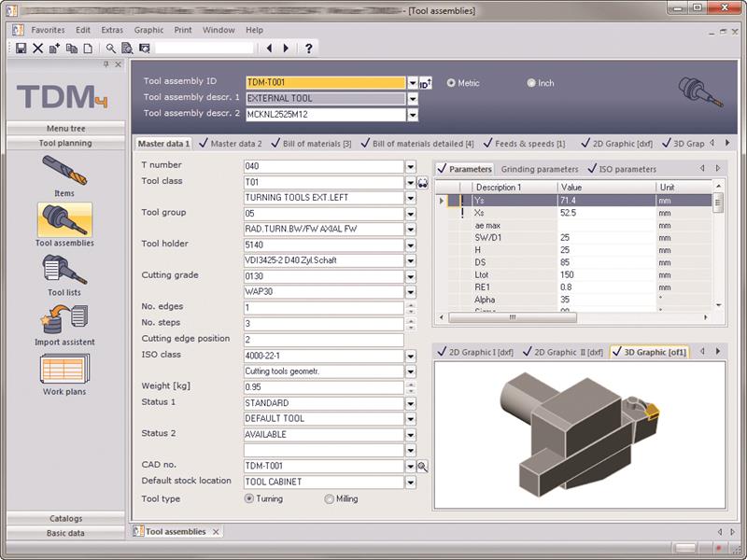The height and width of the screenshot is (560, 747).
Task: Open the Basic data section
Action: (x=65, y=533)
